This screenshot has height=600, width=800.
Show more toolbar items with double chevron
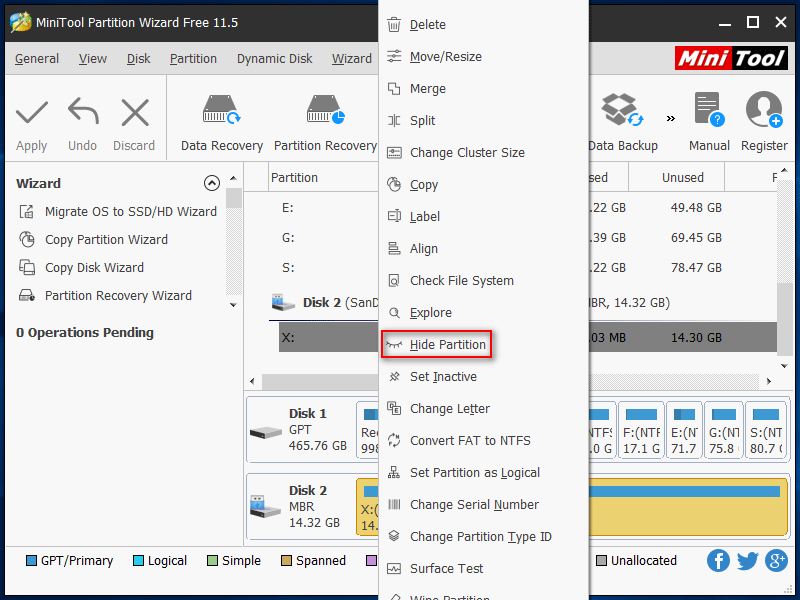coord(671,118)
